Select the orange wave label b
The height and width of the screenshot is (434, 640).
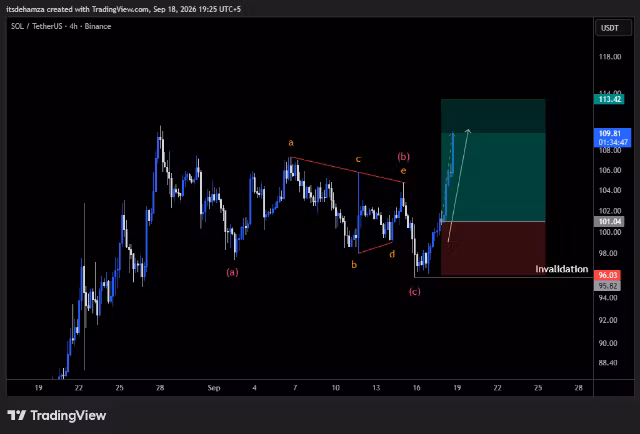click(354, 265)
